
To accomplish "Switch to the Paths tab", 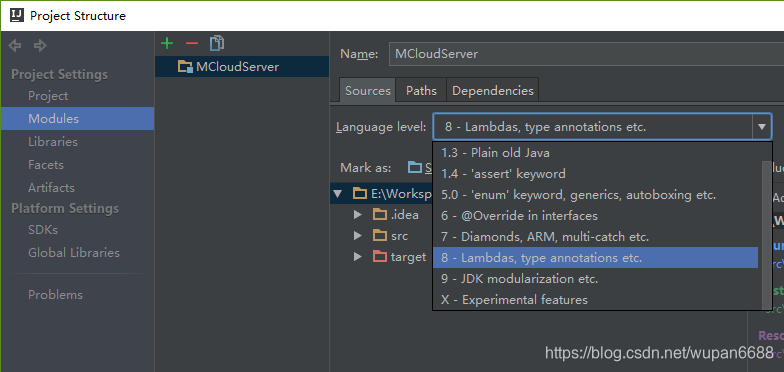I will 421,90.
